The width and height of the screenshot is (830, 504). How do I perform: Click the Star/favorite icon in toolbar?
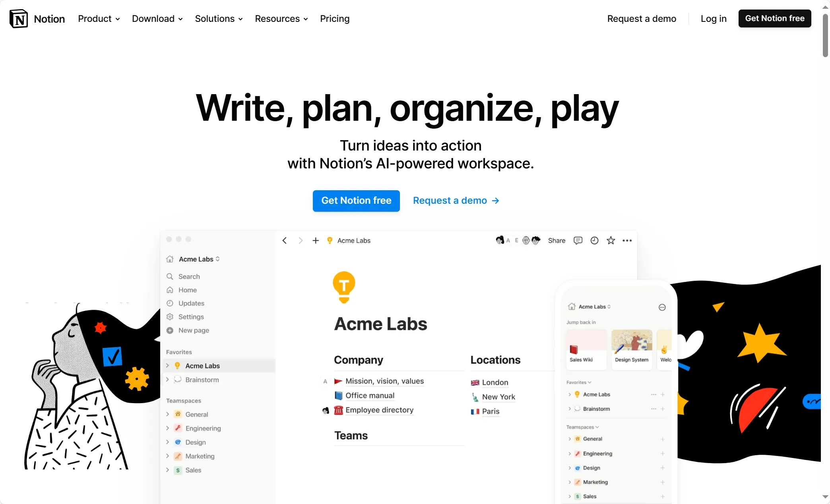pyautogui.click(x=610, y=240)
